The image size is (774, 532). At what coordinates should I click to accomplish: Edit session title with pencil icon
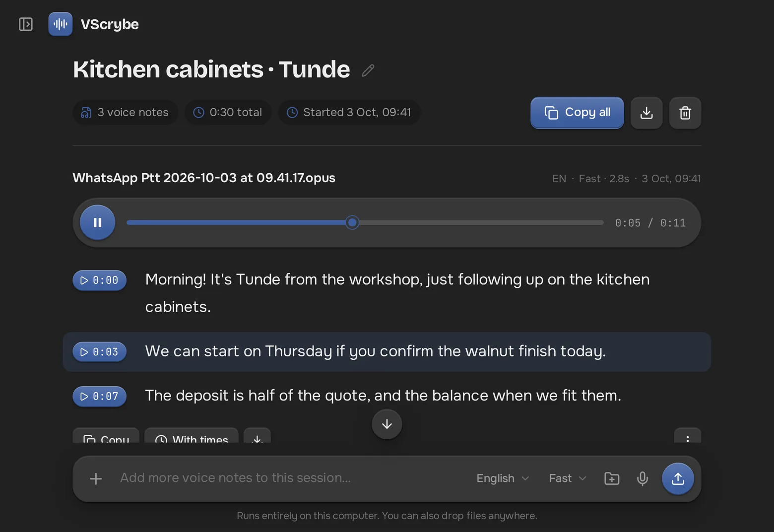[x=368, y=70]
